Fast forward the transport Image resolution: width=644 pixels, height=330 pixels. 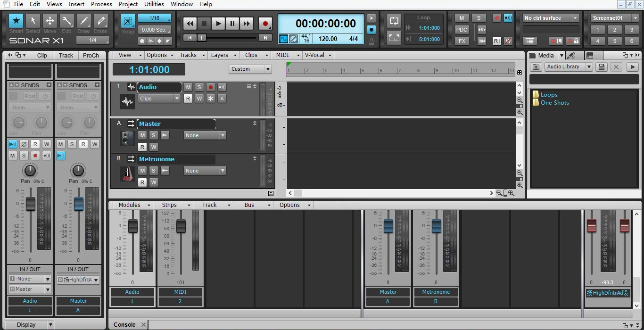[247, 23]
